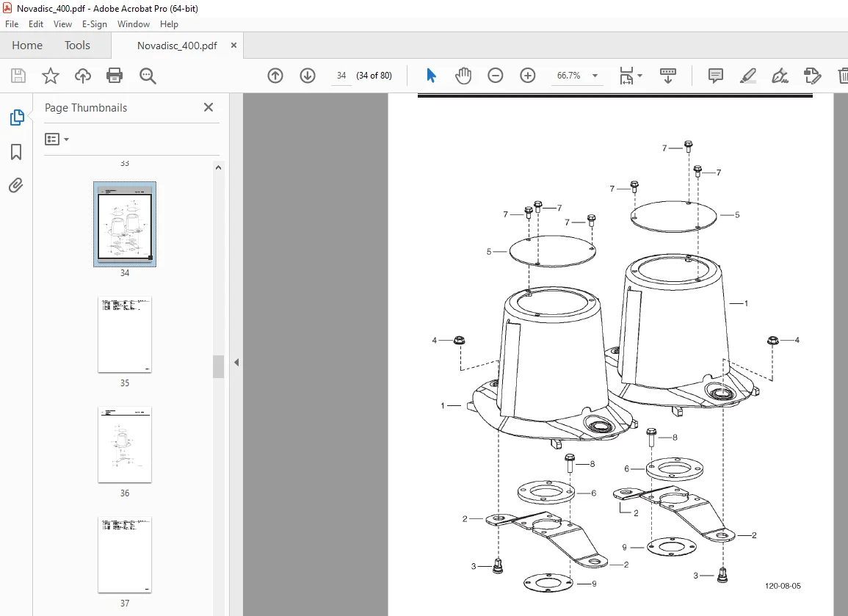
Task: Select page 35 thumbnail
Action: (x=125, y=335)
